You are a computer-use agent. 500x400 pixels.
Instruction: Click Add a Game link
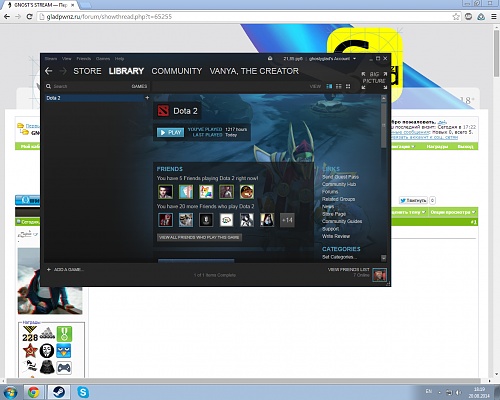[69, 269]
